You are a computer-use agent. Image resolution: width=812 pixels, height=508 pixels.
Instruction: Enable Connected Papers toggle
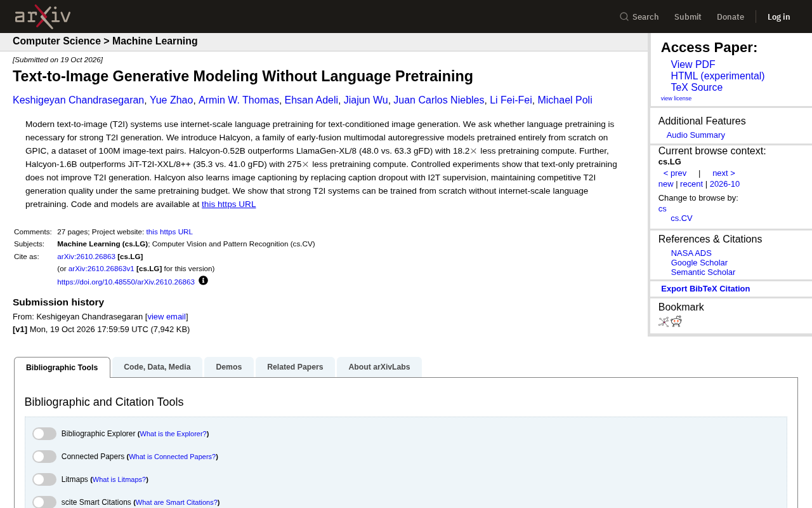[44, 457]
